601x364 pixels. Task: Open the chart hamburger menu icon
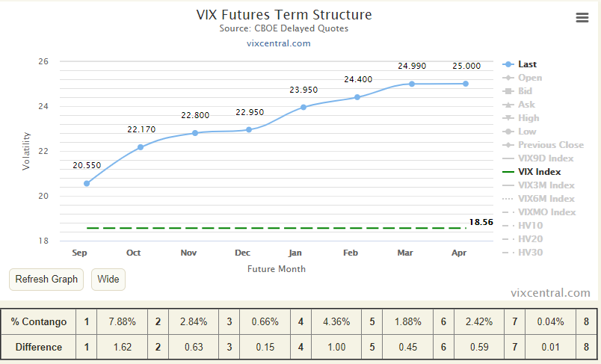tap(582, 17)
